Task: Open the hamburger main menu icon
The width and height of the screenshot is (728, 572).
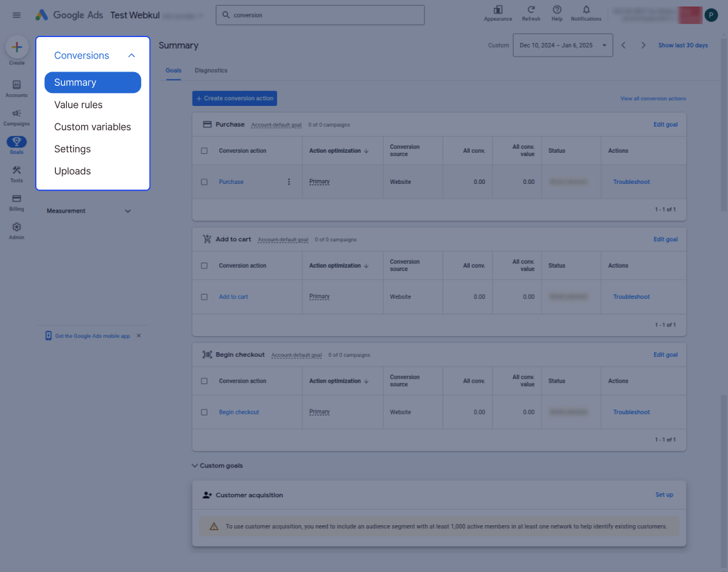Action: [16, 15]
